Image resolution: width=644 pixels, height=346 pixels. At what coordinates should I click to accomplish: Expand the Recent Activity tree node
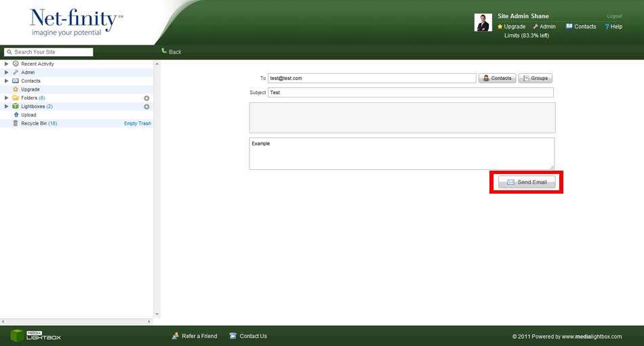click(7, 64)
